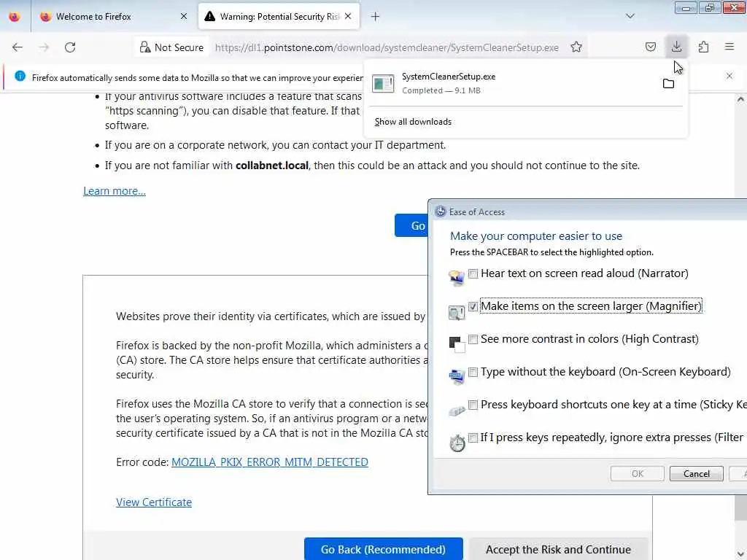Dismiss the Mozilla data notification bar

[x=729, y=76]
